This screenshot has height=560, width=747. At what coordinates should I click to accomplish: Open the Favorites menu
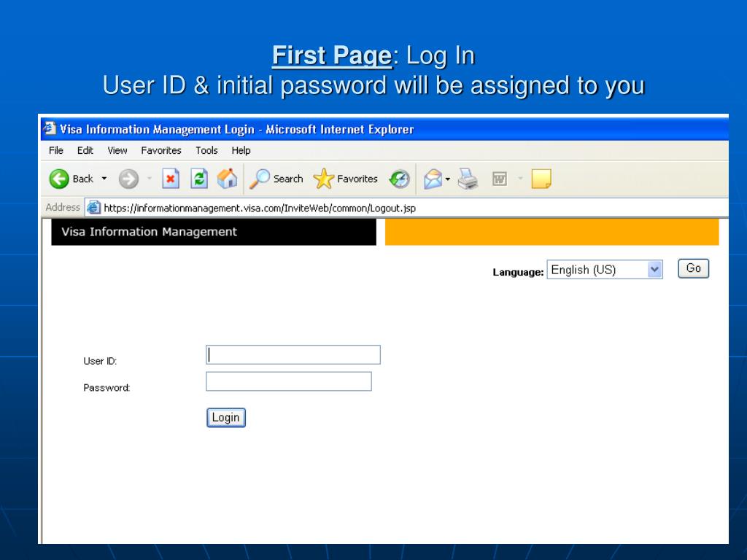(161, 150)
